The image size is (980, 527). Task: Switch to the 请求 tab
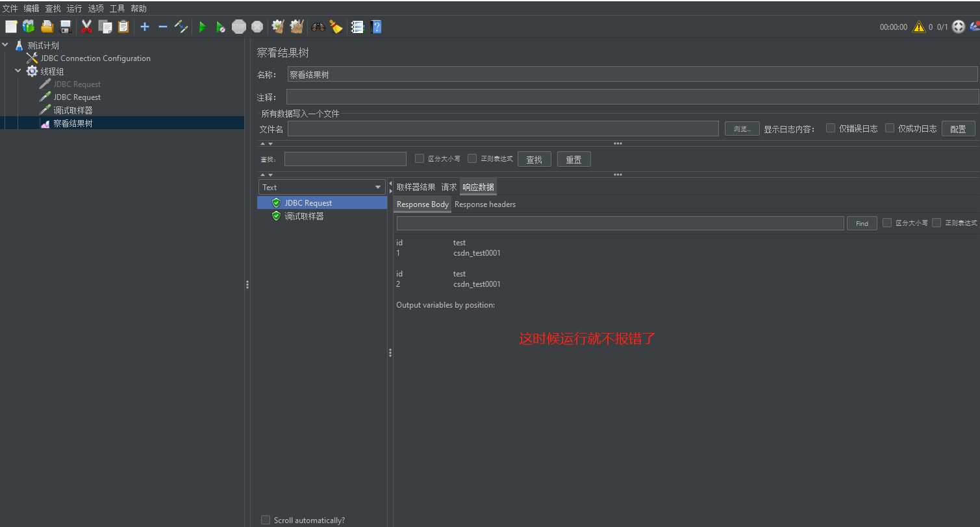[449, 187]
